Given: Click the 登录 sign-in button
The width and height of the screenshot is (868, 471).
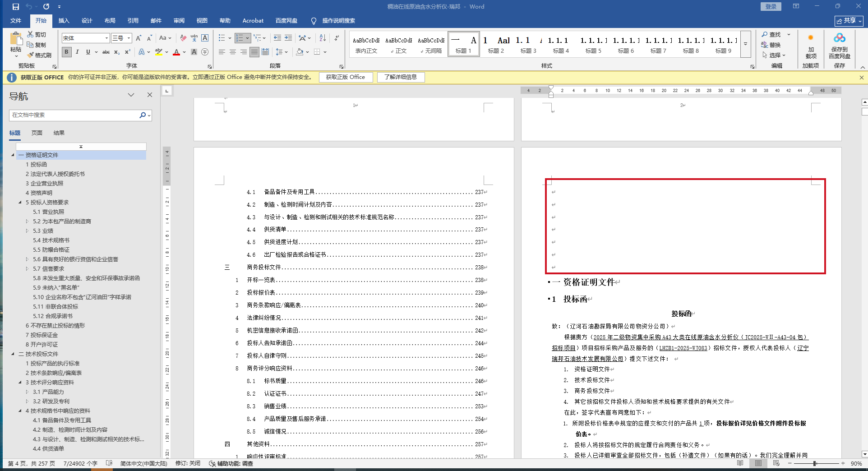Looking at the screenshot, I should pyautogui.click(x=771, y=6).
